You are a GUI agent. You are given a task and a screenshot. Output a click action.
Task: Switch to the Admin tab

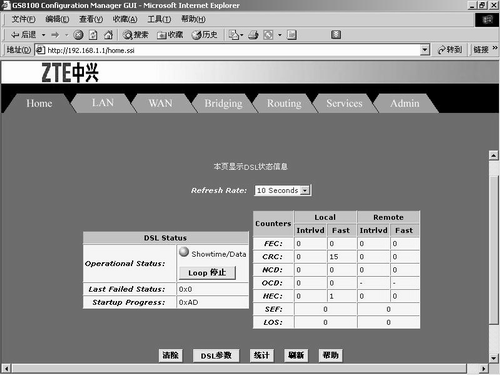click(405, 103)
